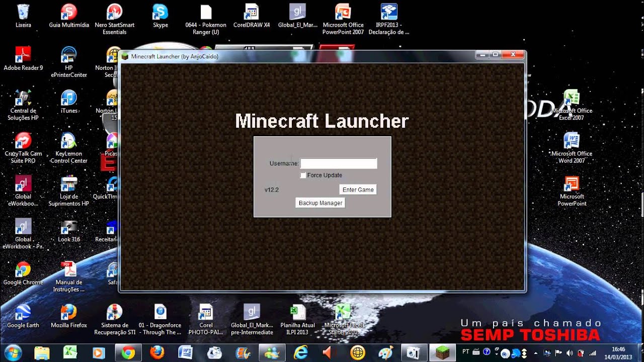Open KeyLemon Control Center shortcut
This screenshot has width=644, height=362.
tap(69, 148)
